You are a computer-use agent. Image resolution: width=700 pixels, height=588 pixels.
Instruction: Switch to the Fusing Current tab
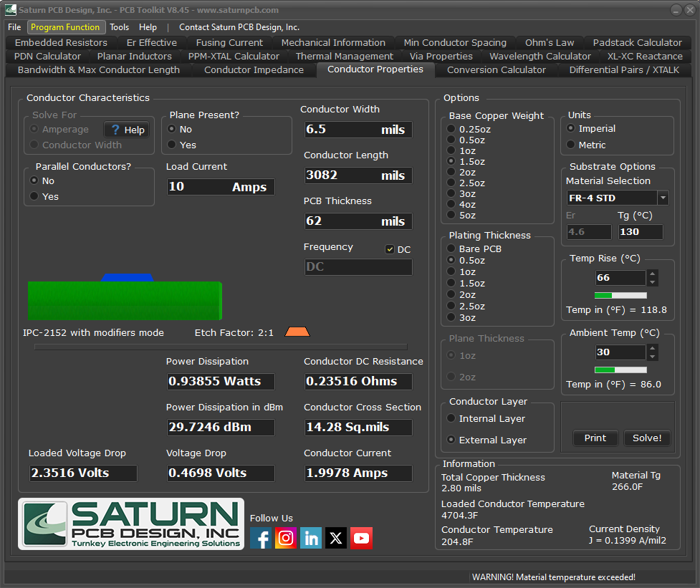(x=229, y=43)
